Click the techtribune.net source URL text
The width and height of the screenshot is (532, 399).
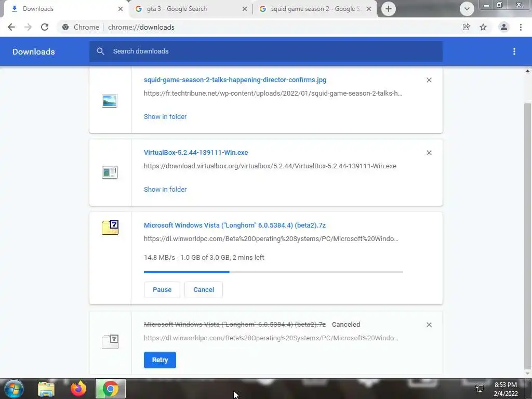coord(273,94)
